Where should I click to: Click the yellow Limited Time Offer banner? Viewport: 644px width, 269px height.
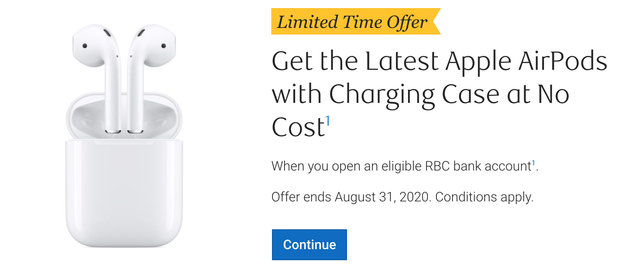click(356, 21)
